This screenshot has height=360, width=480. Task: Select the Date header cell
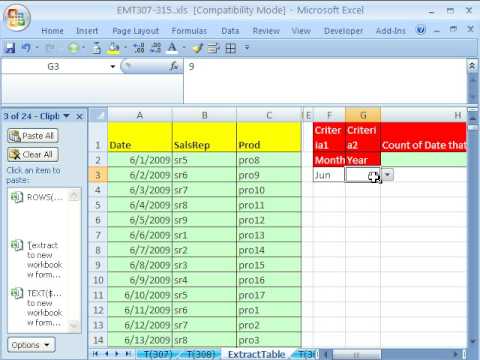(x=140, y=137)
